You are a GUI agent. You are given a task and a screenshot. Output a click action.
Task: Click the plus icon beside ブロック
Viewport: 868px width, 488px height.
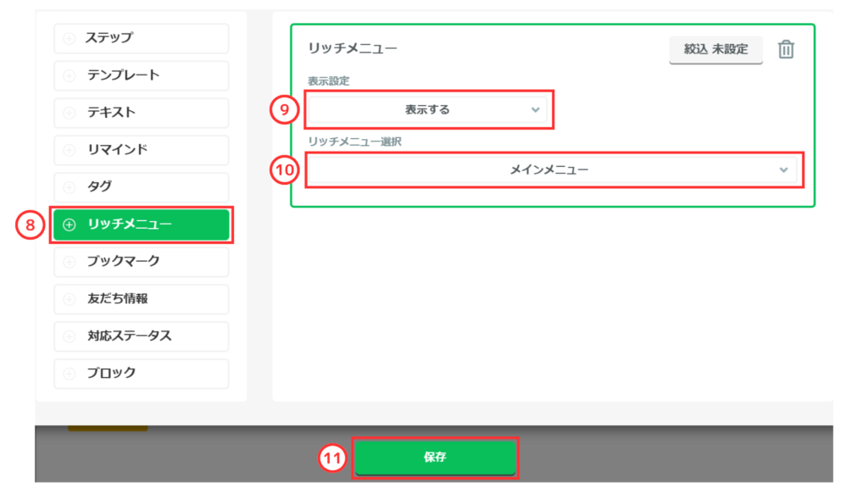(70, 374)
